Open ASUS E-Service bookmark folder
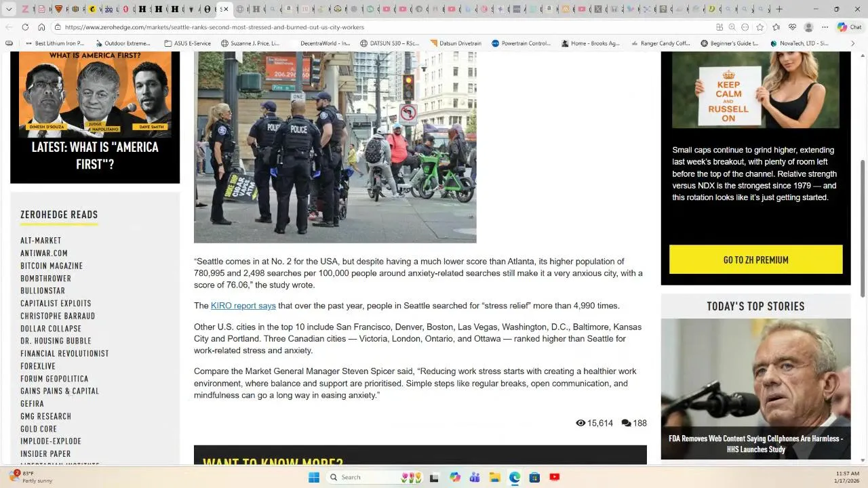The image size is (868, 488). click(x=188, y=43)
